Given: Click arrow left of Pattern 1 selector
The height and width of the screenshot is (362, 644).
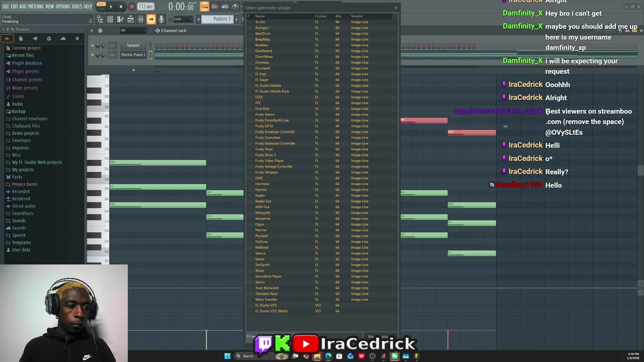Looking at the screenshot, I should [198, 19].
